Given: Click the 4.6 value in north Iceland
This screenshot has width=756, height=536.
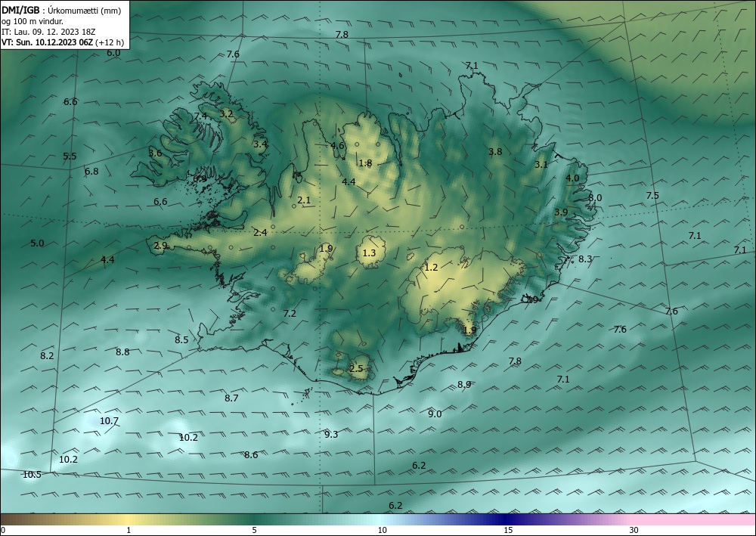Looking at the screenshot, I should point(337,146).
